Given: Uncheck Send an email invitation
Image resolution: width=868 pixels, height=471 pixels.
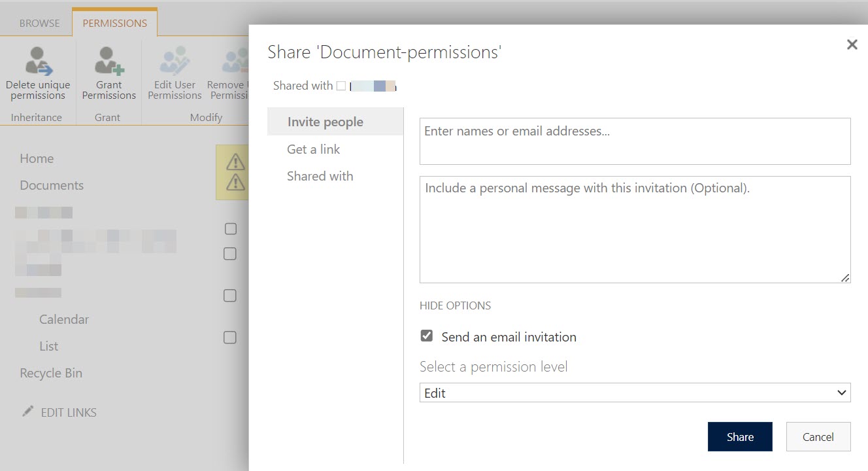Looking at the screenshot, I should pyautogui.click(x=426, y=336).
